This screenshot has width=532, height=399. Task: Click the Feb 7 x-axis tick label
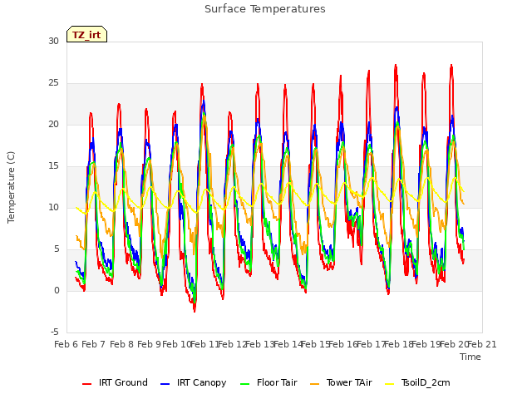pyautogui.click(x=94, y=344)
